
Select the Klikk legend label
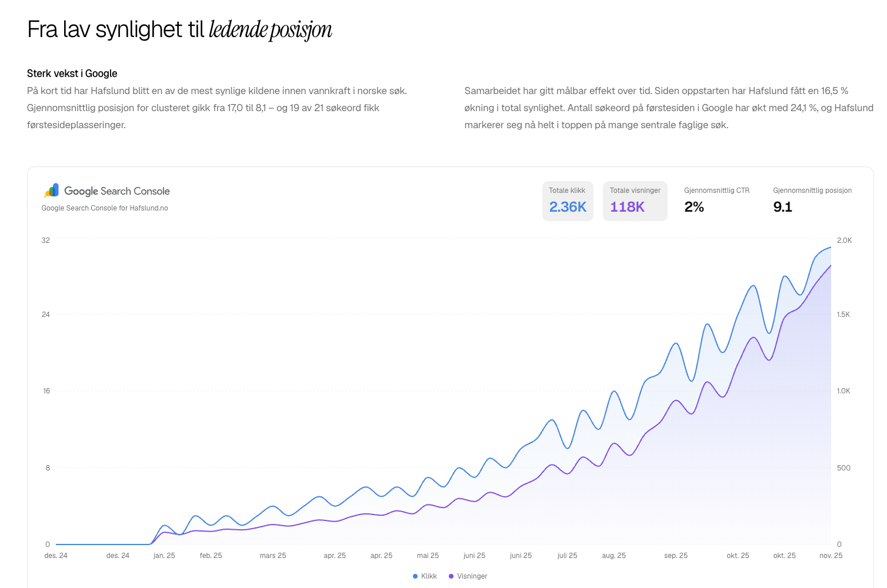coord(429,576)
